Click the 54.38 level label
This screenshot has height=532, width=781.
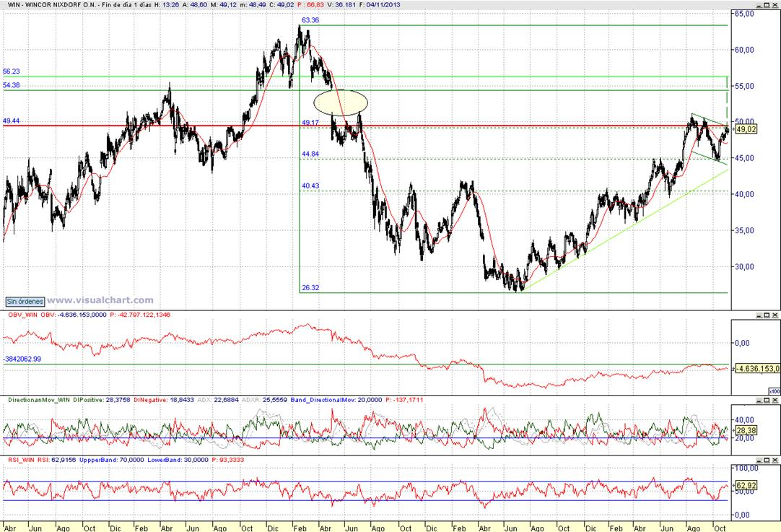(x=12, y=85)
